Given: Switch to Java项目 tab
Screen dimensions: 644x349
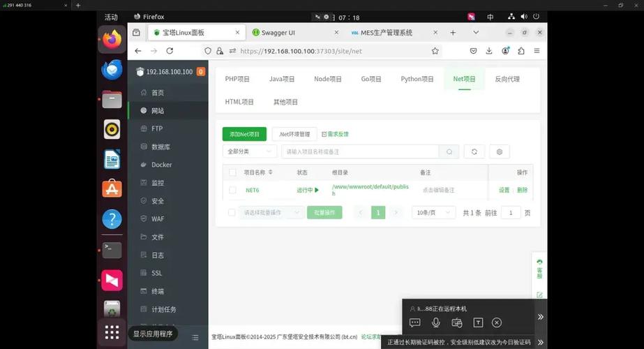Looking at the screenshot, I should tap(282, 79).
